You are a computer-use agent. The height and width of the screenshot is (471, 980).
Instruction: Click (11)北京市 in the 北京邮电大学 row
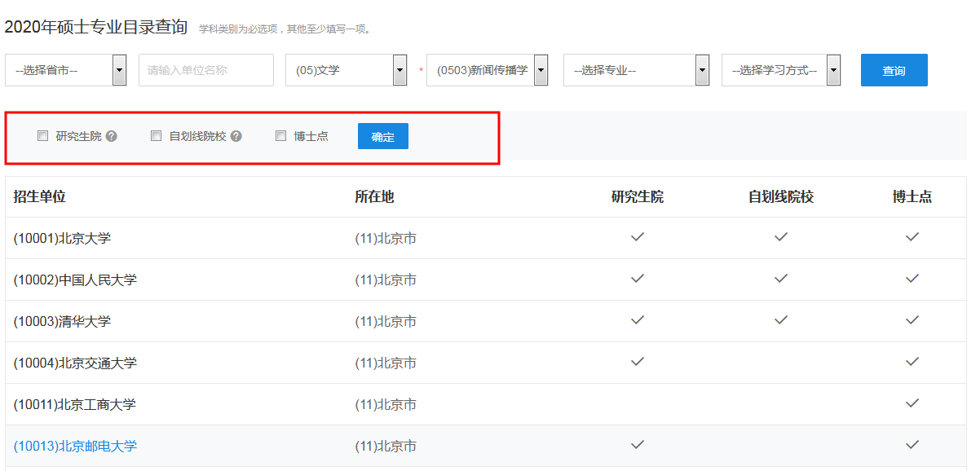[386, 447]
